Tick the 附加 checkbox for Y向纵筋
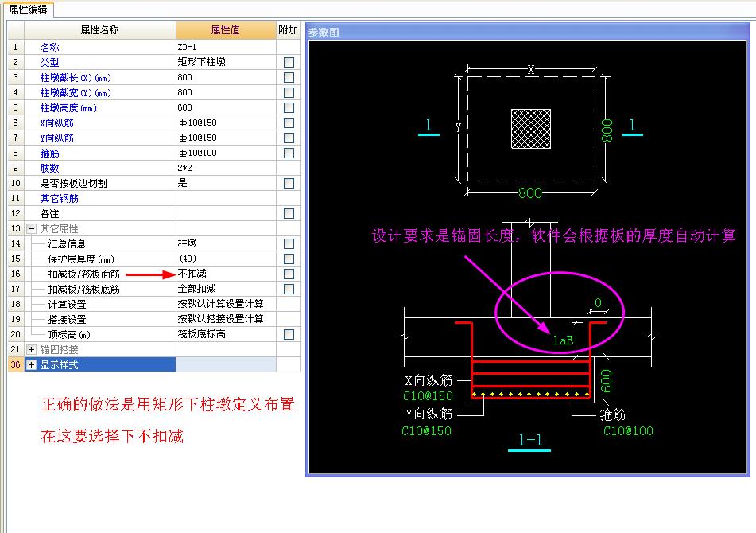 point(289,138)
